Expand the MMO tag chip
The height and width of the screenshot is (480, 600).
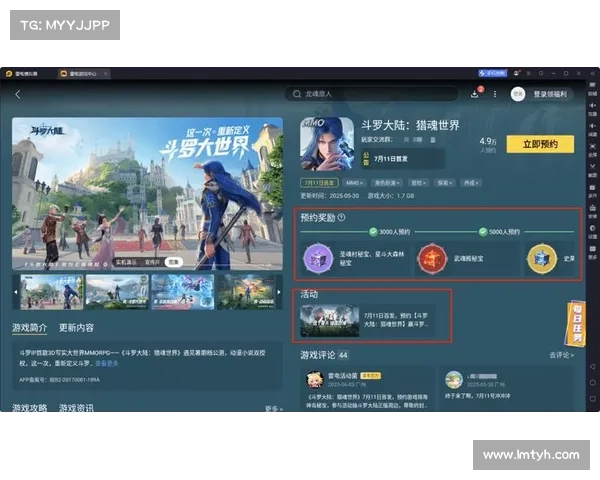point(354,184)
